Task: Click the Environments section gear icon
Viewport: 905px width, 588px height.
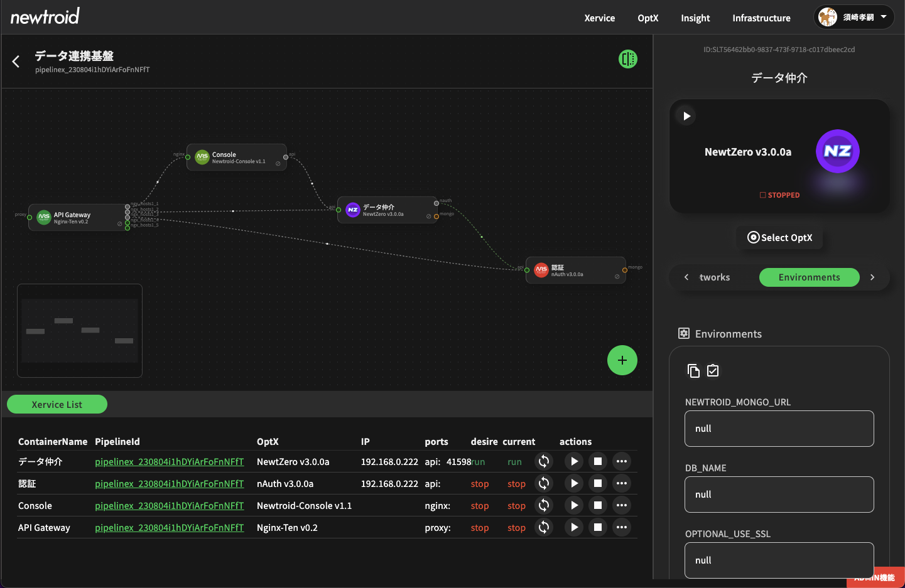Action: [684, 334]
